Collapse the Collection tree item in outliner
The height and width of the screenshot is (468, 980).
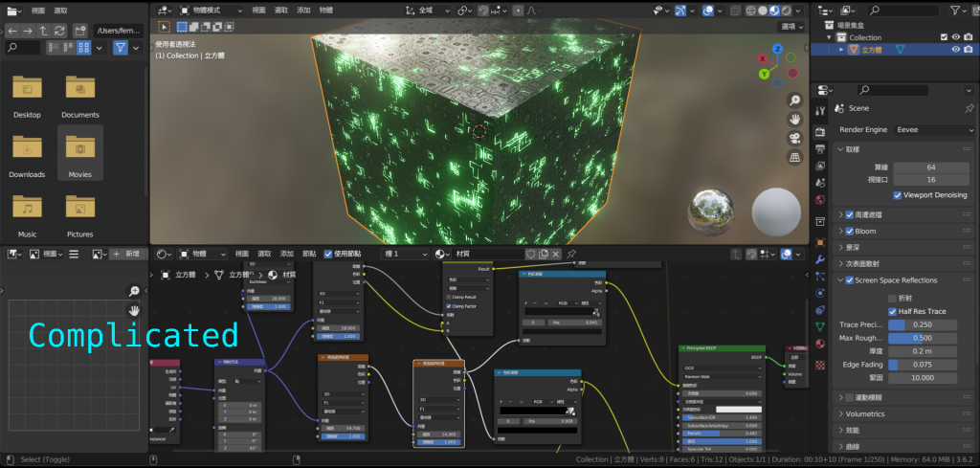[x=829, y=37]
